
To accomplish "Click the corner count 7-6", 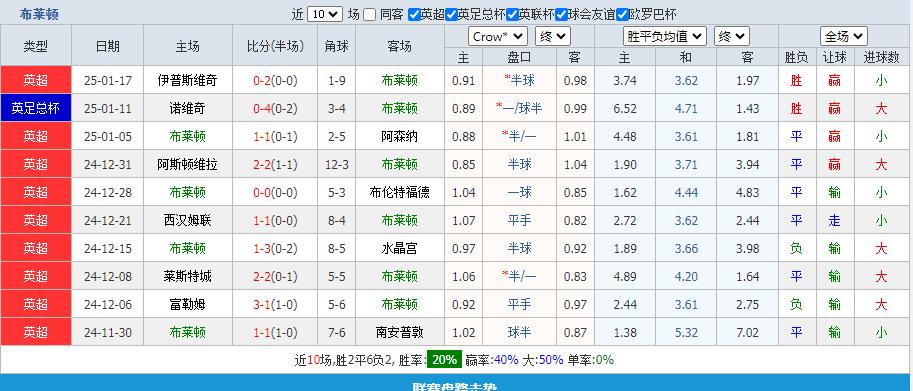I will point(337,332).
